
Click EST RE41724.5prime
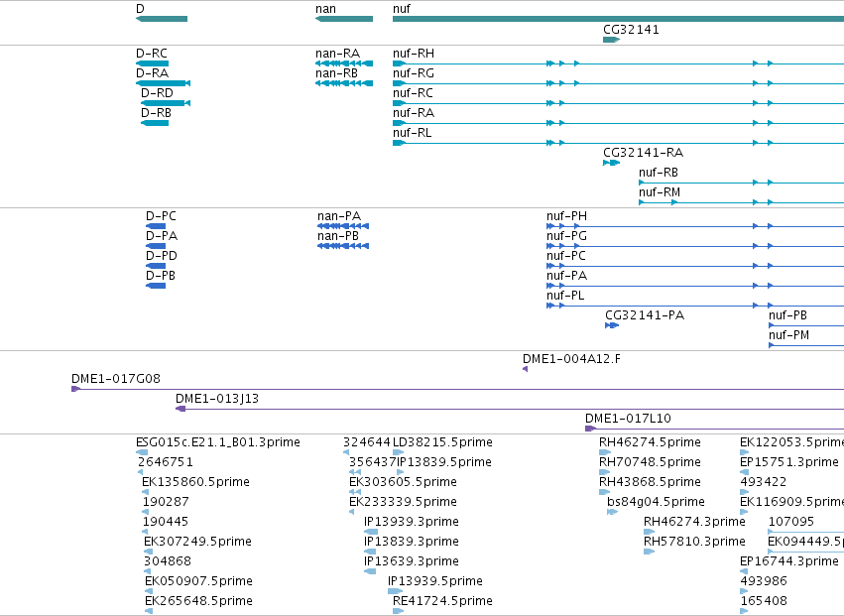(x=399, y=611)
